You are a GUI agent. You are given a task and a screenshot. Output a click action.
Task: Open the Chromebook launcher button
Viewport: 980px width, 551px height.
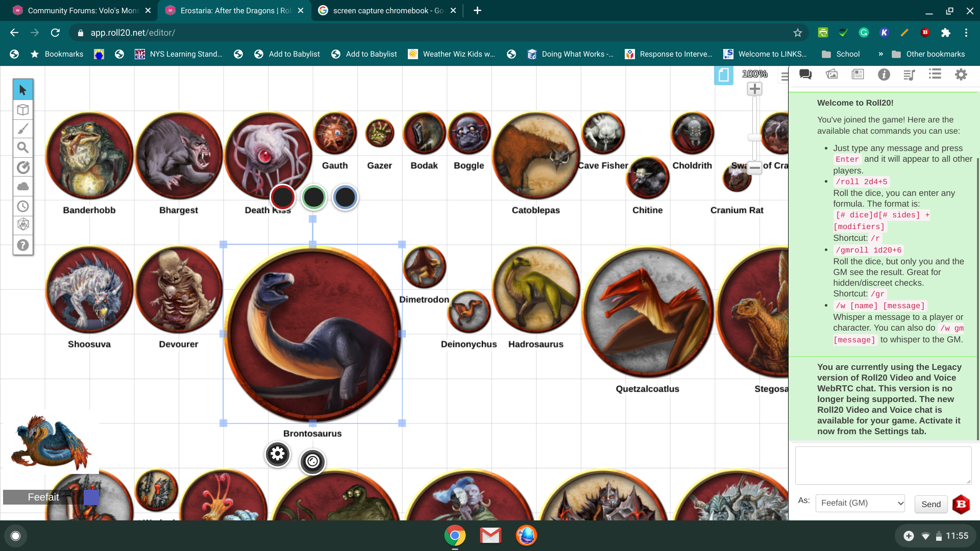coord(15,536)
